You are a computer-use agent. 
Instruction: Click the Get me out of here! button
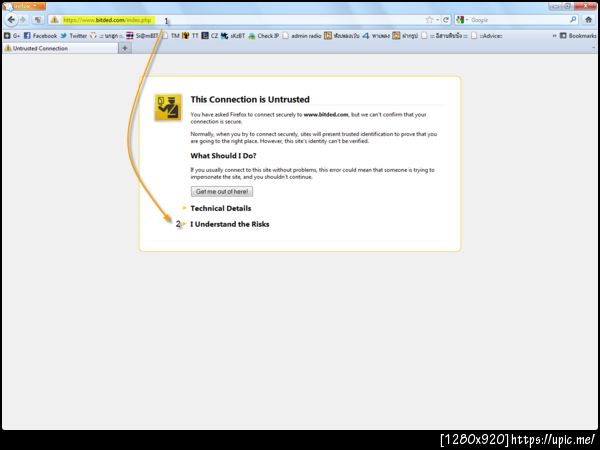coord(222,191)
